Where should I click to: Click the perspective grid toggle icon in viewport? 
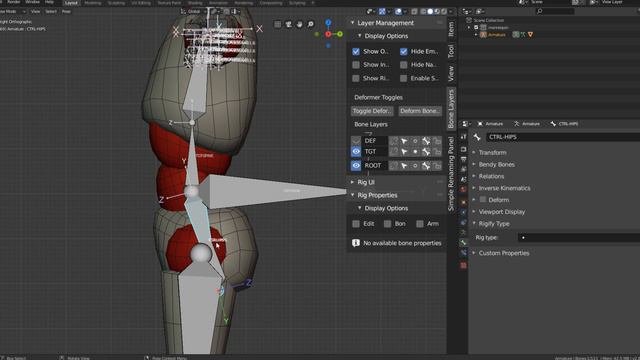pyautogui.click(x=278, y=24)
